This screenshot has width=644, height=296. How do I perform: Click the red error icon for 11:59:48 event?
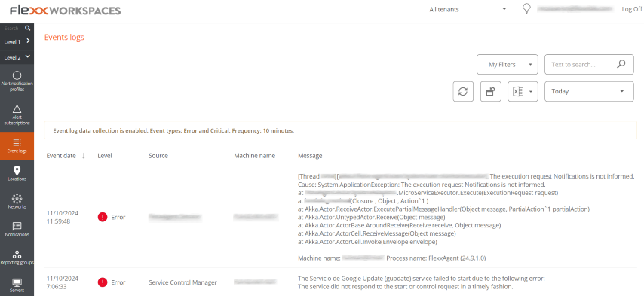point(103,217)
